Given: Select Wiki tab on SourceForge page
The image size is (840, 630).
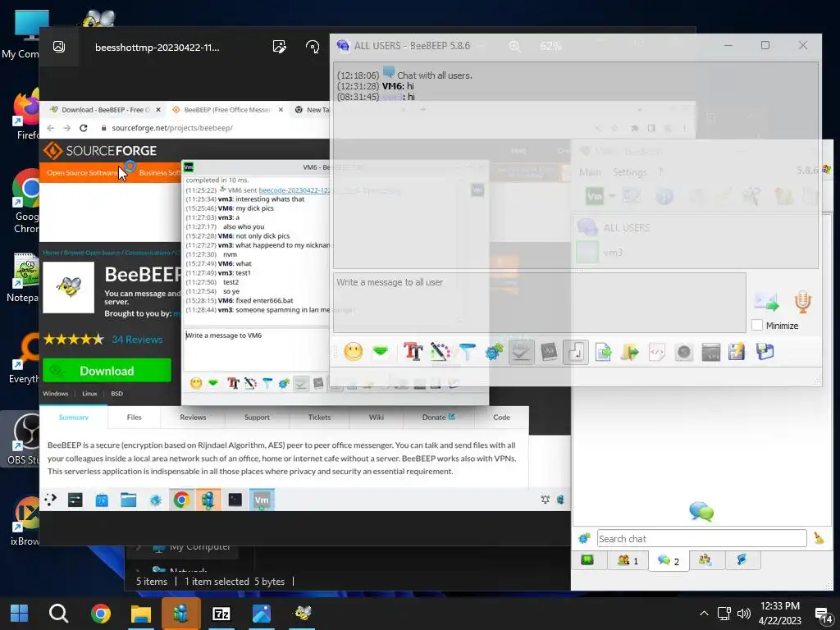Looking at the screenshot, I should click(x=376, y=418).
